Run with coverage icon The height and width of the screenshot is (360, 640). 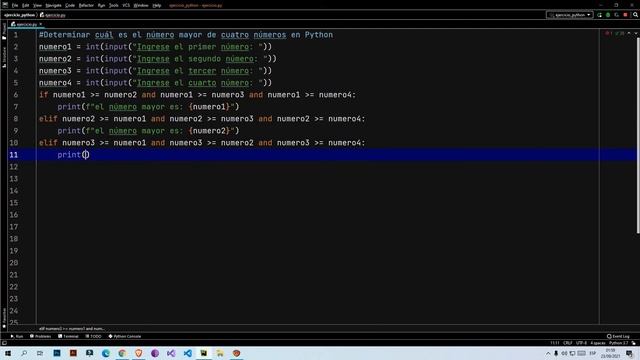[616, 15]
